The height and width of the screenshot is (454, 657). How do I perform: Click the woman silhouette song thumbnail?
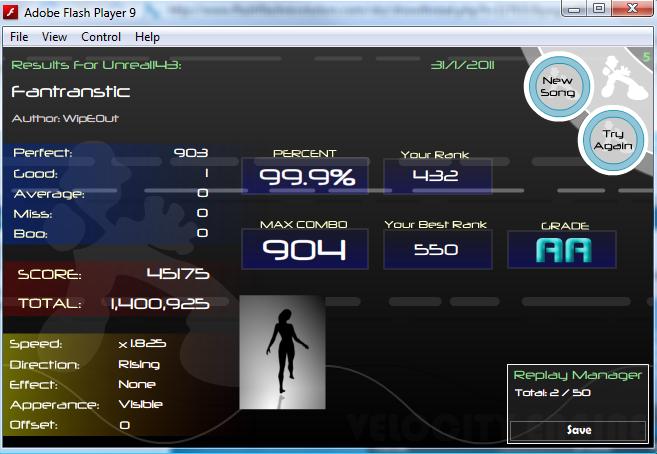282,352
